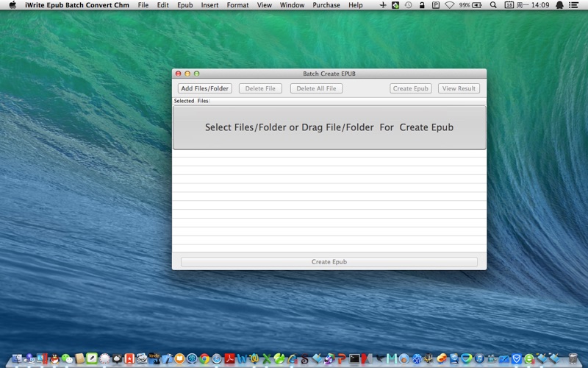Click the Delete File button
The image size is (588, 368).
pyautogui.click(x=260, y=88)
